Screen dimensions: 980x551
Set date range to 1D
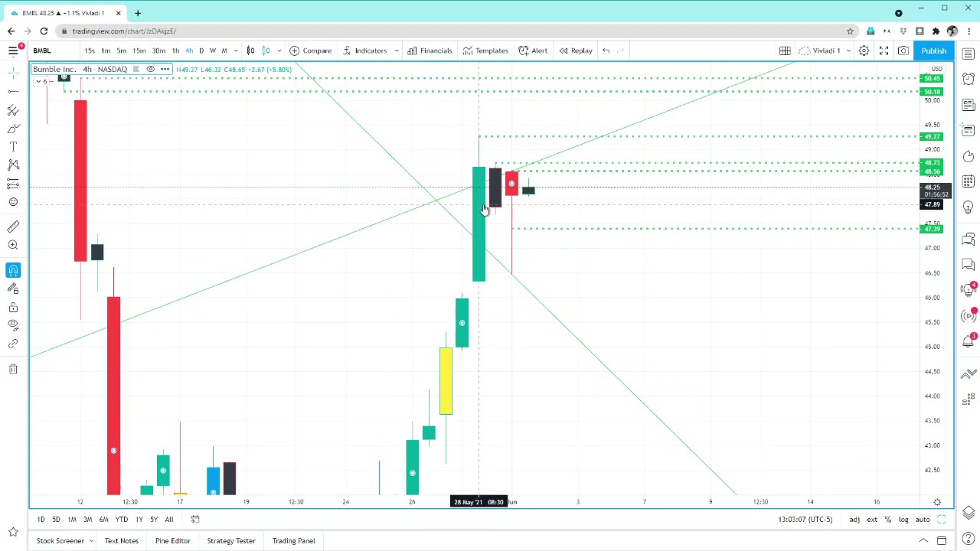coord(41,520)
